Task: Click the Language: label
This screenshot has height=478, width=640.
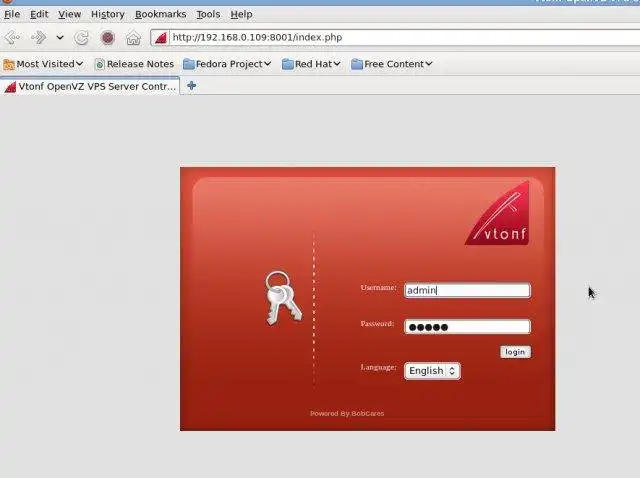Action: pos(378,367)
